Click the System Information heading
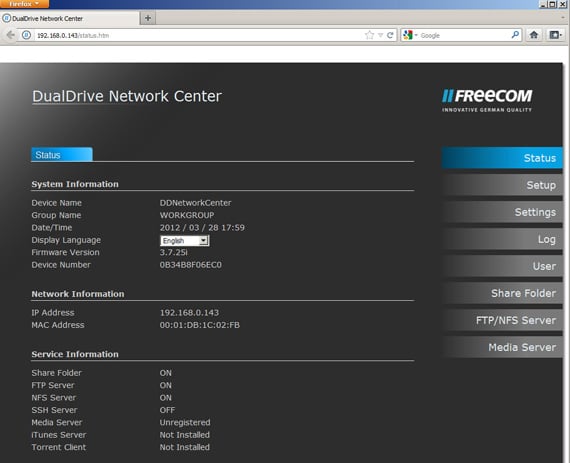570x463 pixels. pyautogui.click(x=75, y=184)
